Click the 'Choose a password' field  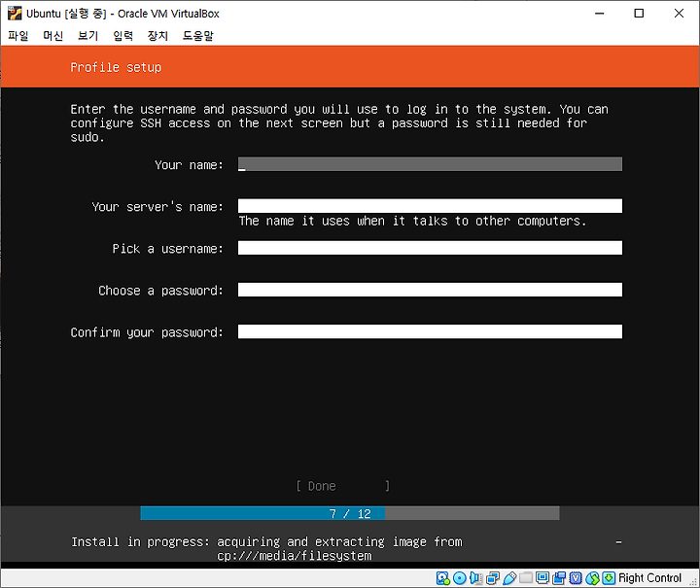[430, 290]
